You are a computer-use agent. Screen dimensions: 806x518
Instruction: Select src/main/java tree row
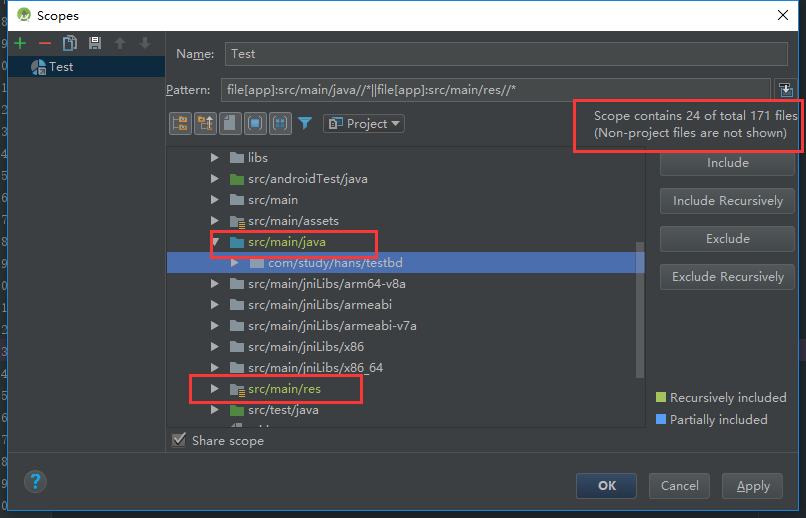coord(405,242)
